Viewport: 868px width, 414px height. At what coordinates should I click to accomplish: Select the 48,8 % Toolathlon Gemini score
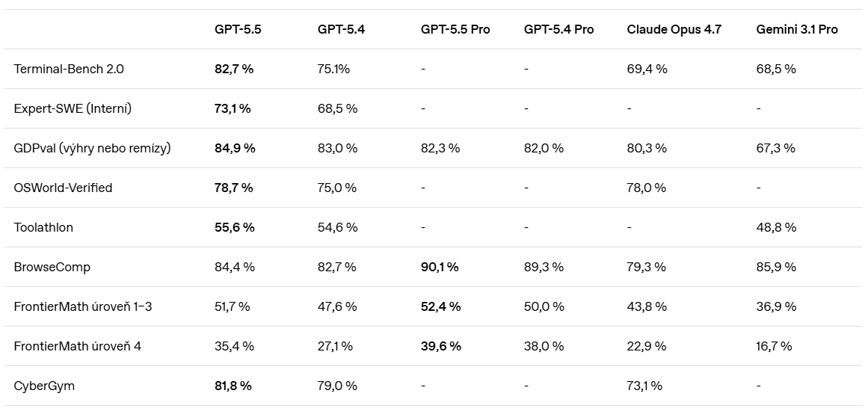tap(776, 227)
